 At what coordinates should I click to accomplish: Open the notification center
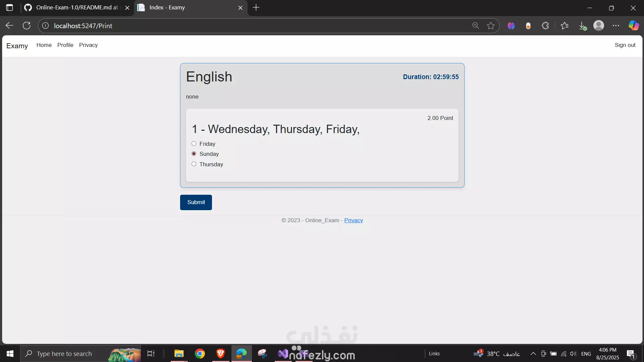[631, 354]
